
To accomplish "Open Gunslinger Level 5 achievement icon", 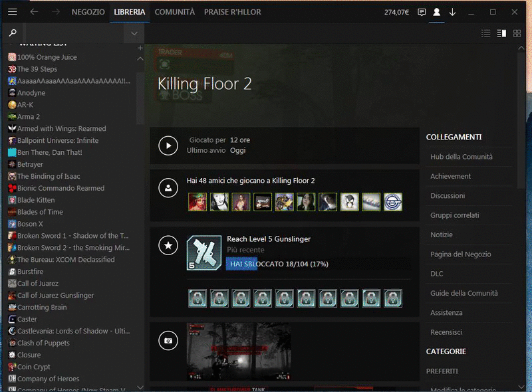I will pos(204,252).
